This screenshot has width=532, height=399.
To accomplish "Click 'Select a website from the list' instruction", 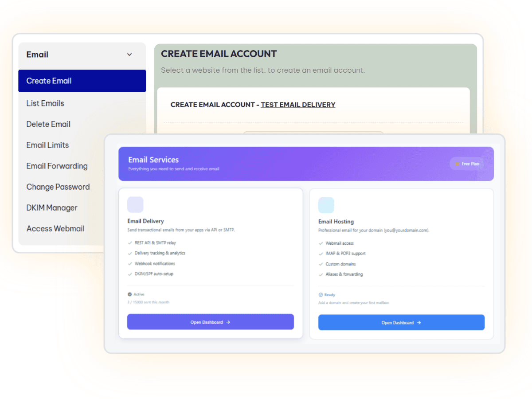I will (x=263, y=70).
